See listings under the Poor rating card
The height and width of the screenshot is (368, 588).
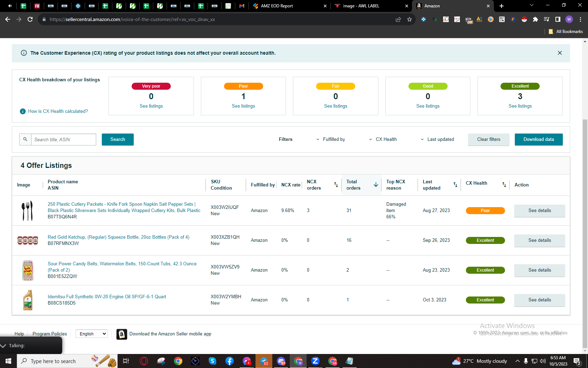click(x=243, y=106)
